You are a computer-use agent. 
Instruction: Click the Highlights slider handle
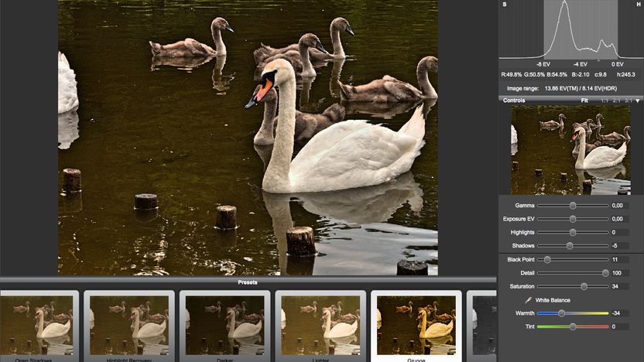573,232
